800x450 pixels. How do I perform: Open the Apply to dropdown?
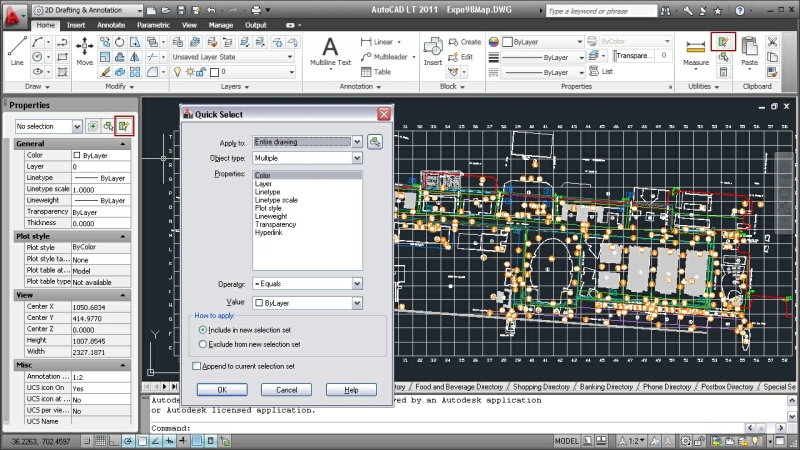pyautogui.click(x=357, y=142)
